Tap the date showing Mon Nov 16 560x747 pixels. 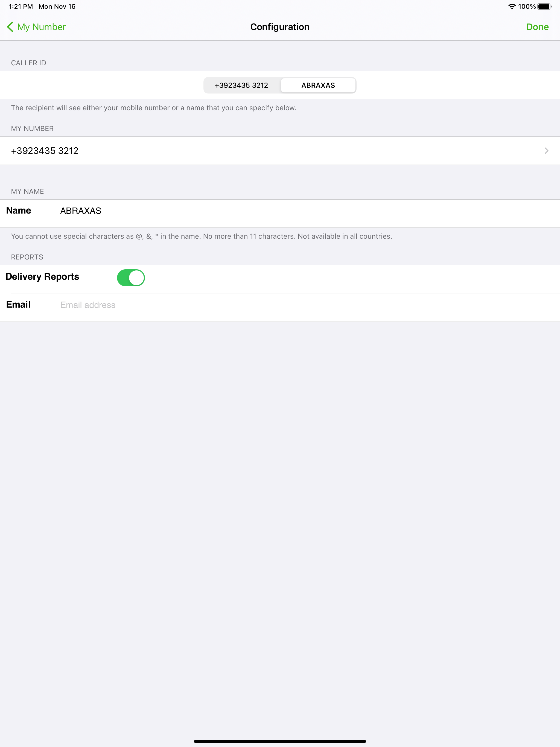(57, 6)
